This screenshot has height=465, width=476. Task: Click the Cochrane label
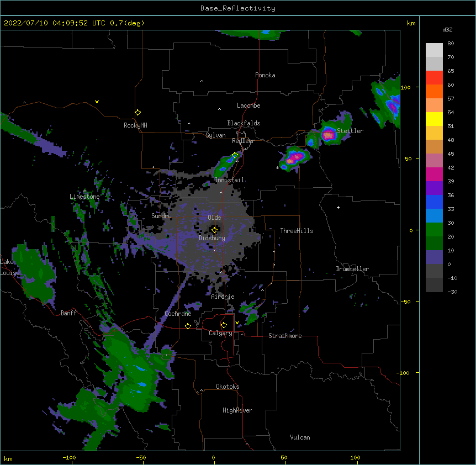[178, 314]
